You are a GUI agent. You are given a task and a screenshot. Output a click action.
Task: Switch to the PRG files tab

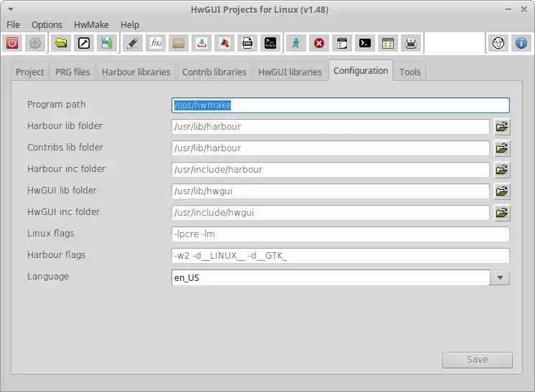[x=72, y=72]
